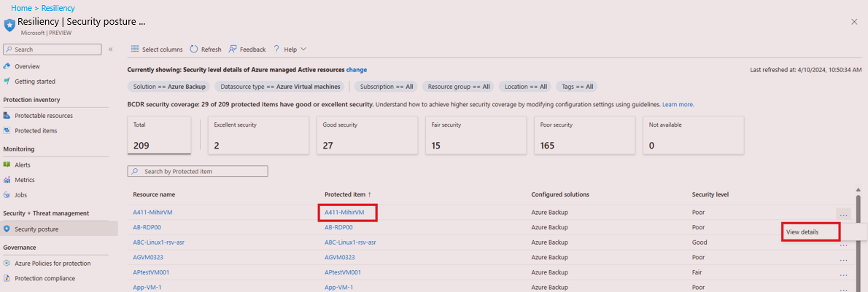Screen dimensions: 868x292
Task: Open more options for AGVM0323 row
Action: 844,260
